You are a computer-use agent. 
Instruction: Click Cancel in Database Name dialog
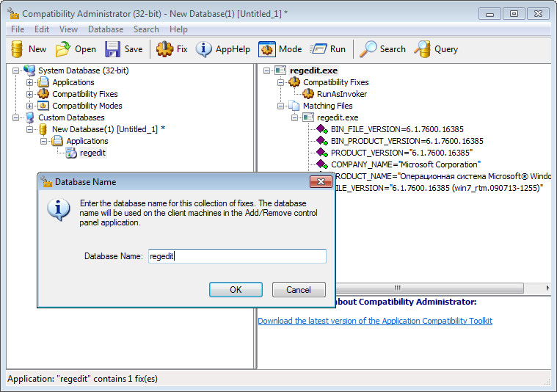tap(299, 290)
